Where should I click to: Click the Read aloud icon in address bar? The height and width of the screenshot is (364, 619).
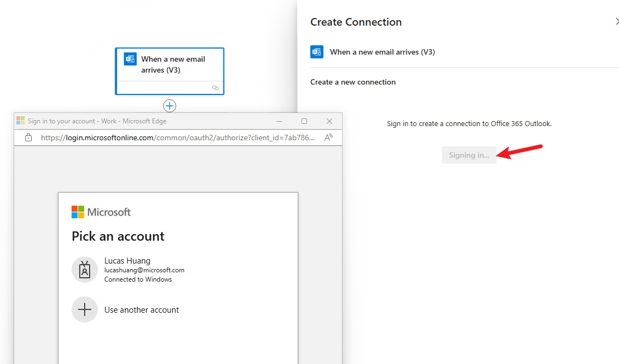pos(328,138)
